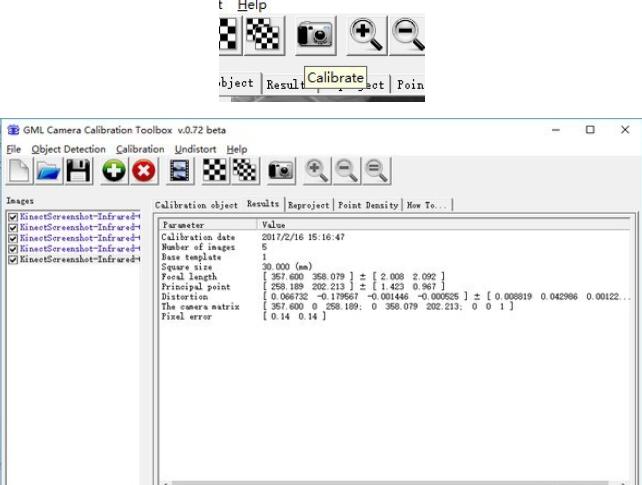The height and width of the screenshot is (485, 642).
Task: Select the Calibration date row
Action: coord(395,237)
